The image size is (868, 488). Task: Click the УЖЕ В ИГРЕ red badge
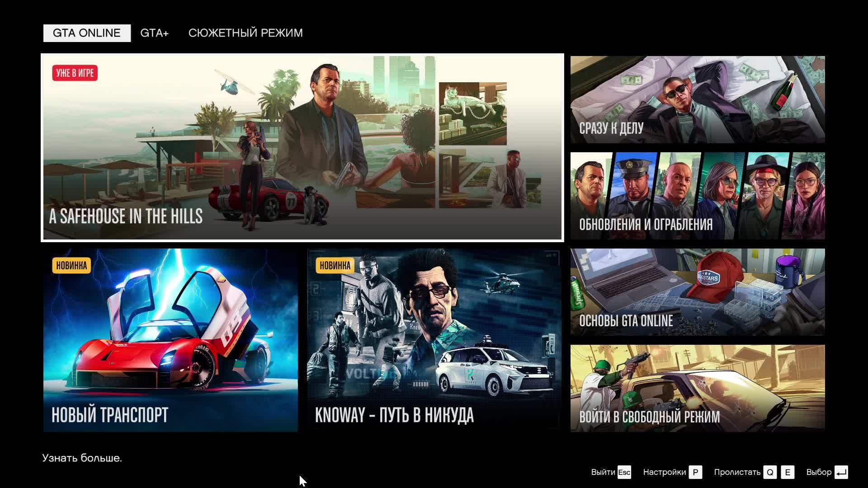(75, 73)
